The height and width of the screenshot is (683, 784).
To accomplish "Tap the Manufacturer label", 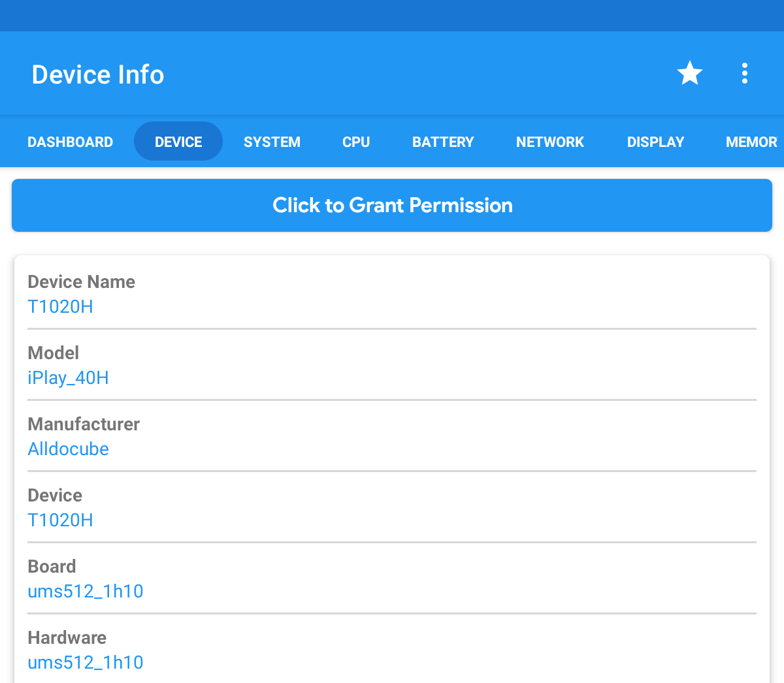I will [84, 424].
